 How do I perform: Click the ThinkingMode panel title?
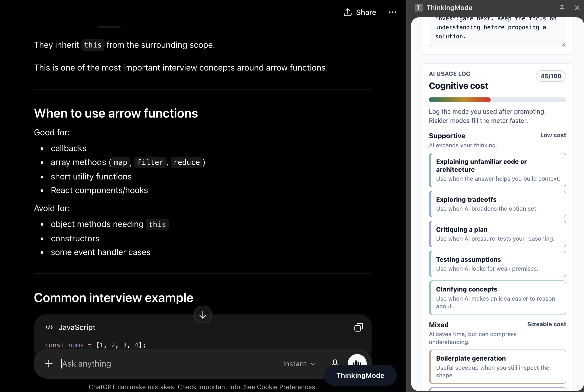click(449, 8)
